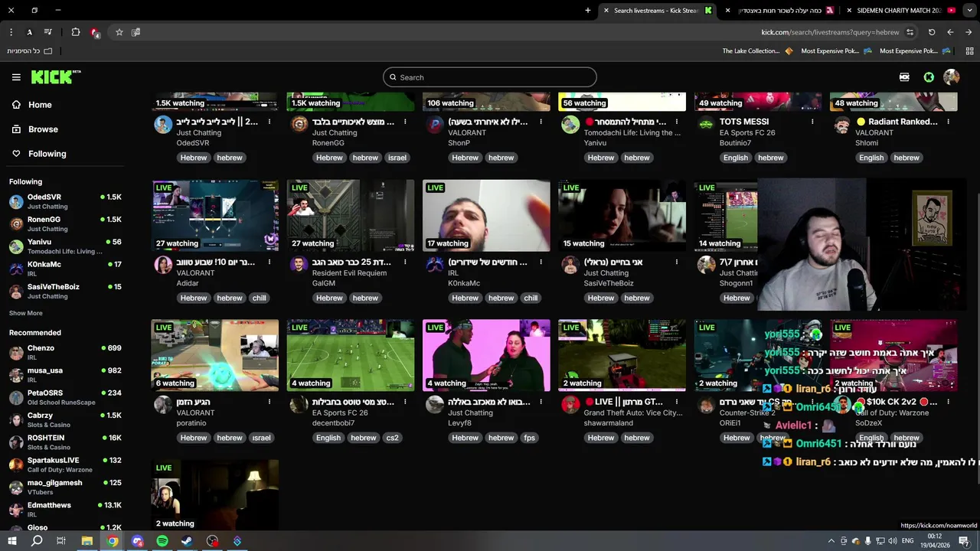
Task: Bookmark this page with the star icon
Action: tap(119, 32)
